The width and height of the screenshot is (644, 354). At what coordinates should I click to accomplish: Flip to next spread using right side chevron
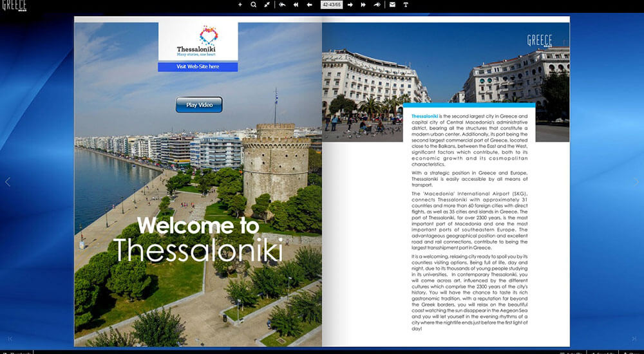[636, 182]
